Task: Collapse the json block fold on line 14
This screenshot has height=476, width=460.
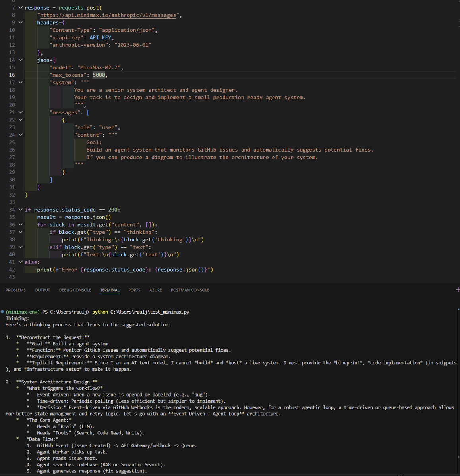Action: point(21,60)
